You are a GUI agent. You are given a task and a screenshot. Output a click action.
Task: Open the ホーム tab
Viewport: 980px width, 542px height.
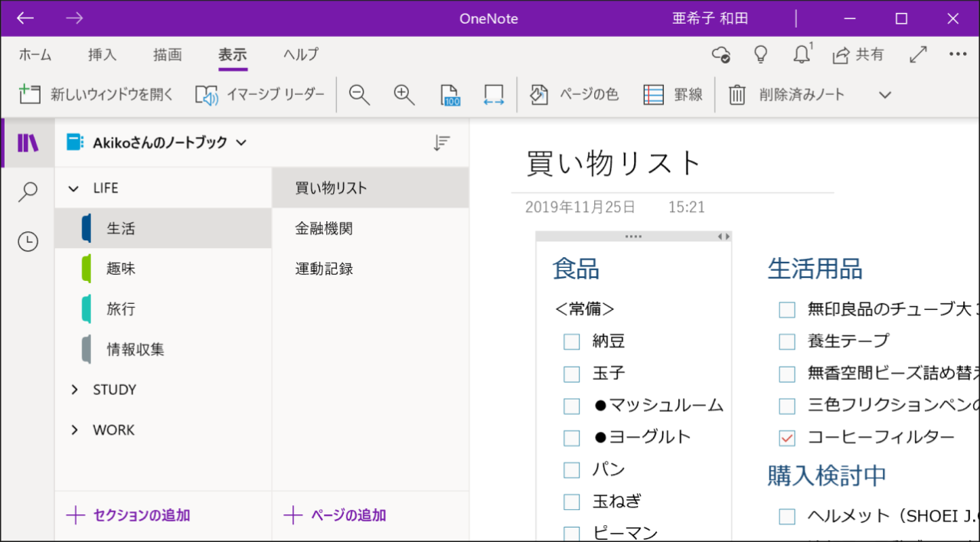35,54
